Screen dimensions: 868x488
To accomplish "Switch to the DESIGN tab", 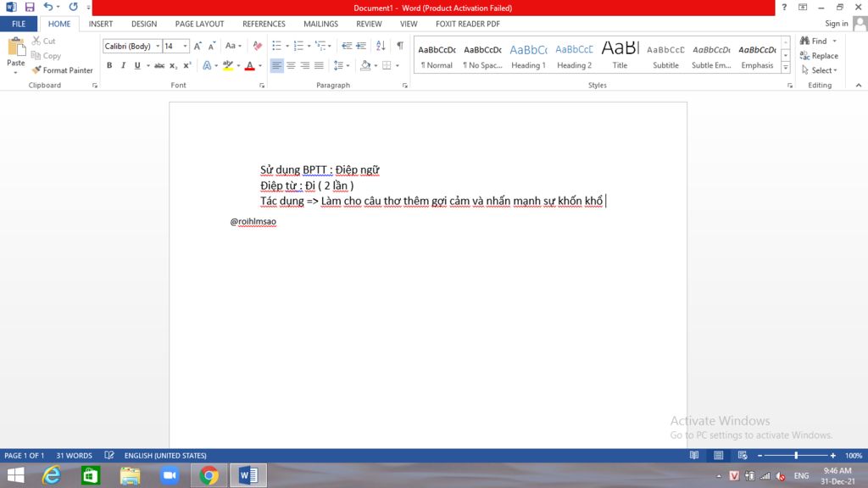I will point(144,24).
